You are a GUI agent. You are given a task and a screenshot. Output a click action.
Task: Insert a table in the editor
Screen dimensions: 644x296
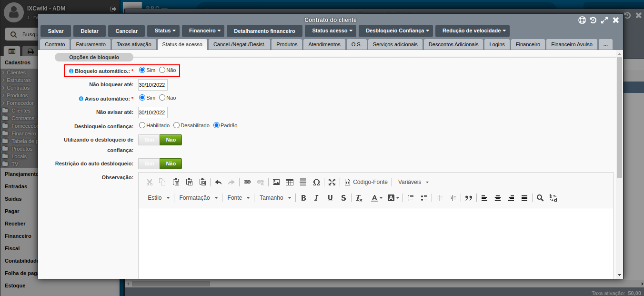point(290,182)
